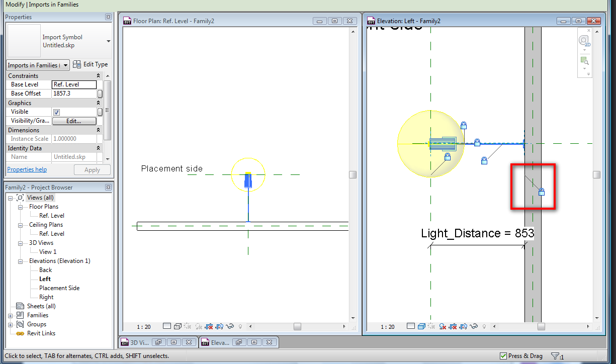This screenshot has width=616, height=364.
Task: Expand the Families node in Project Browser
Action: coord(11,315)
